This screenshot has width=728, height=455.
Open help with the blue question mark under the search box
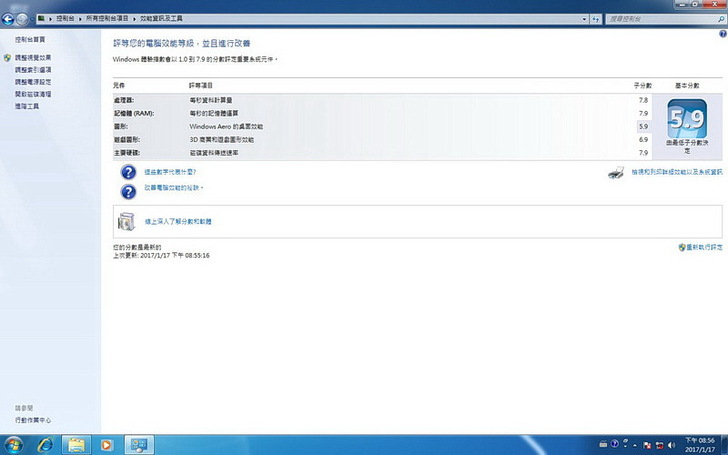pyautogui.click(x=722, y=34)
